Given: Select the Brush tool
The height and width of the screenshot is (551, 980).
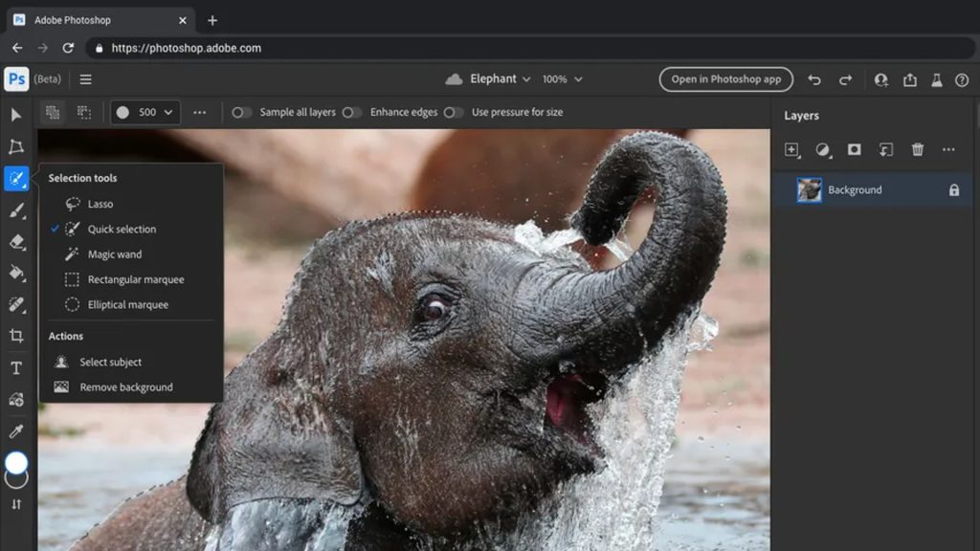Looking at the screenshot, I should pyautogui.click(x=16, y=210).
